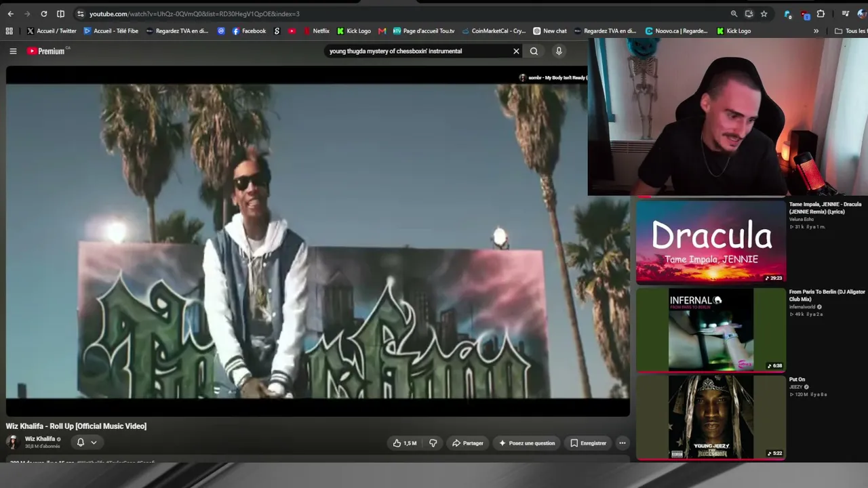Open the Wiz Khalifa channel avatar
Screen dimensions: 868x488
click(12, 442)
